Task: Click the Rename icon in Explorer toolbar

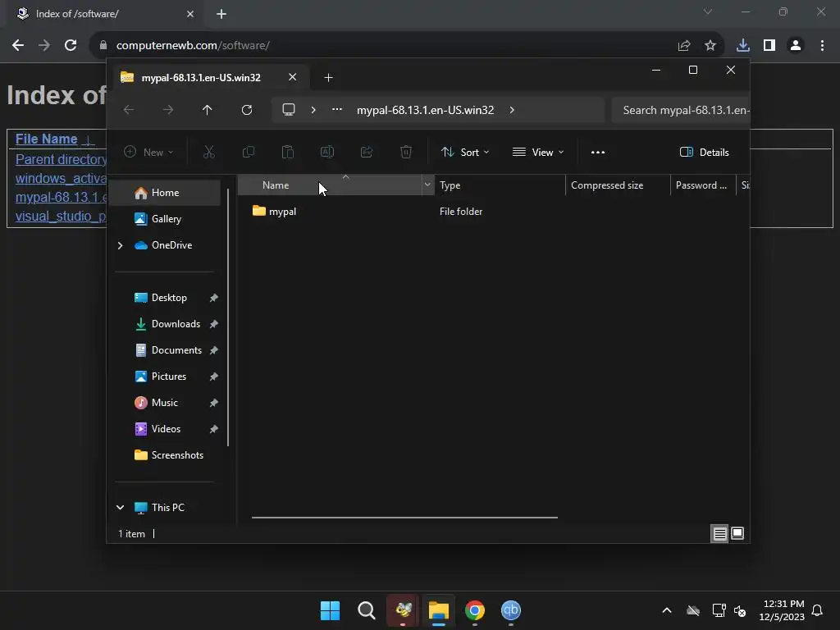Action: tap(326, 152)
